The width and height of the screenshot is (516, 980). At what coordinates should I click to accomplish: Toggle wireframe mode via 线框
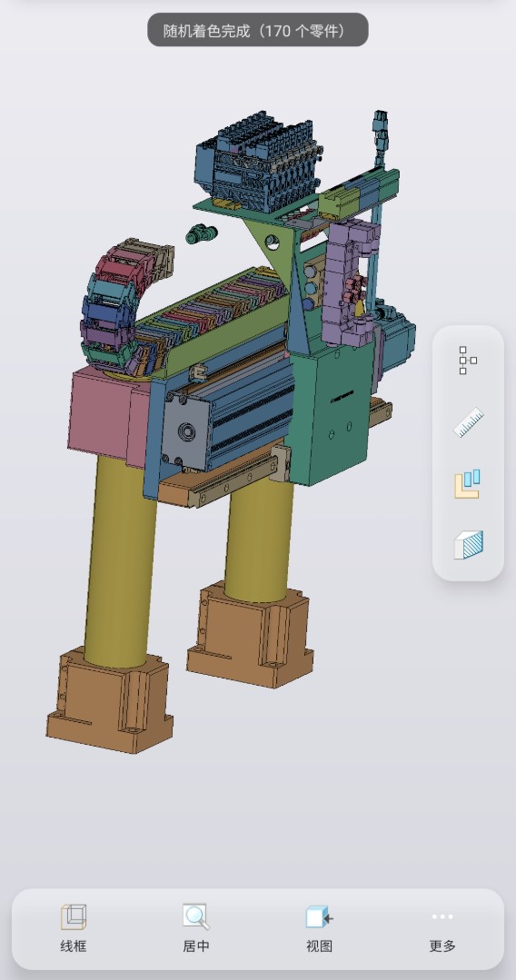[74, 929]
